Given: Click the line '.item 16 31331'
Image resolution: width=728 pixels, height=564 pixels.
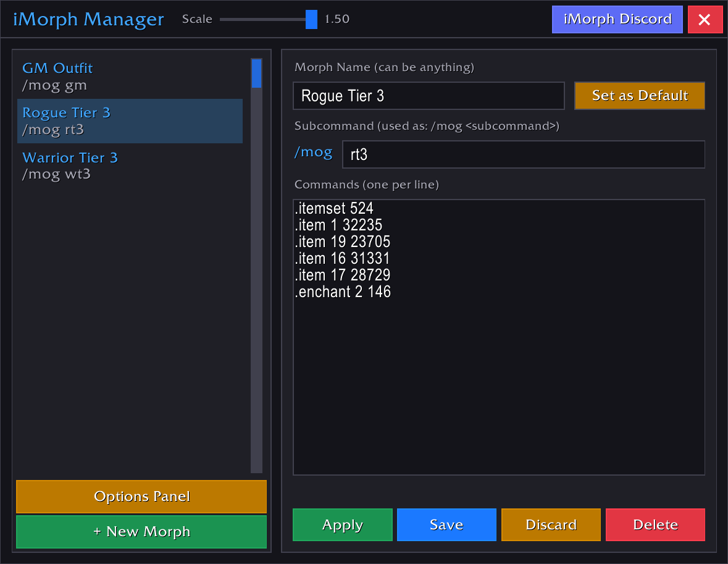Looking at the screenshot, I should click(x=342, y=258).
